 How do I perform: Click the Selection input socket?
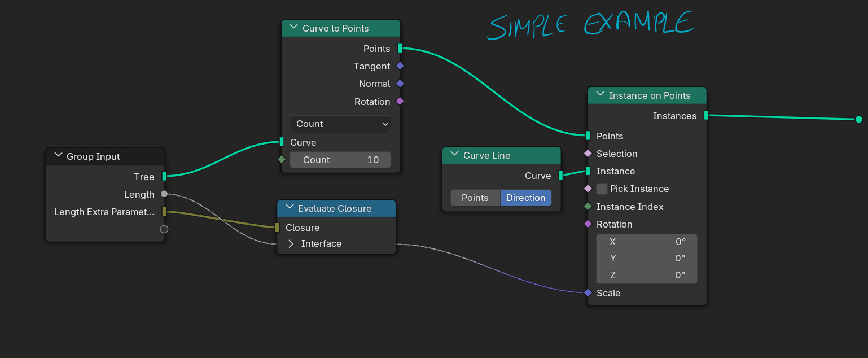click(x=588, y=154)
